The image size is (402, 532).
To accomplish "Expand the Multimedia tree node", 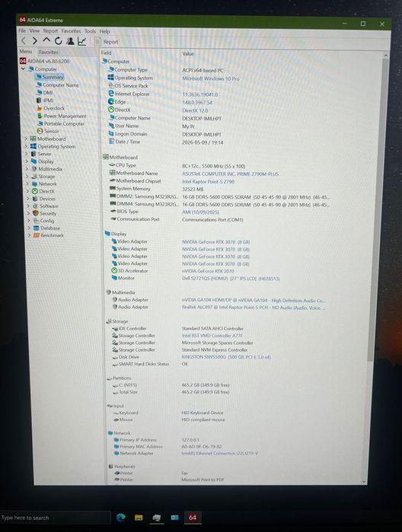I will tap(27, 169).
